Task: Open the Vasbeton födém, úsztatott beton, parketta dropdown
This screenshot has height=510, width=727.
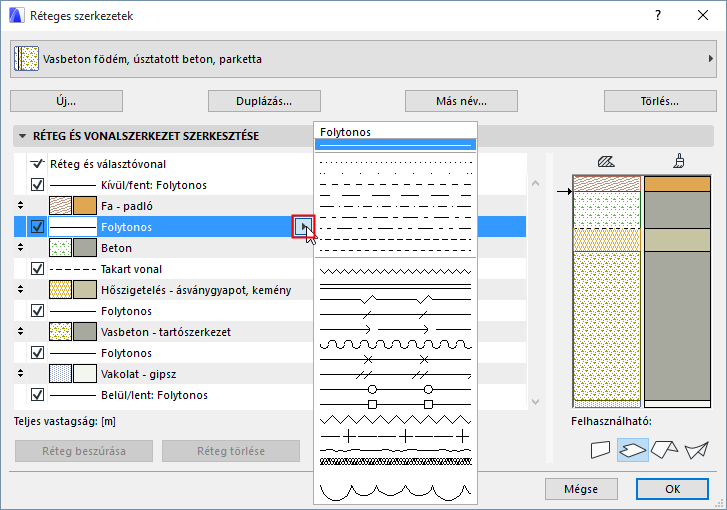Action: (363, 59)
